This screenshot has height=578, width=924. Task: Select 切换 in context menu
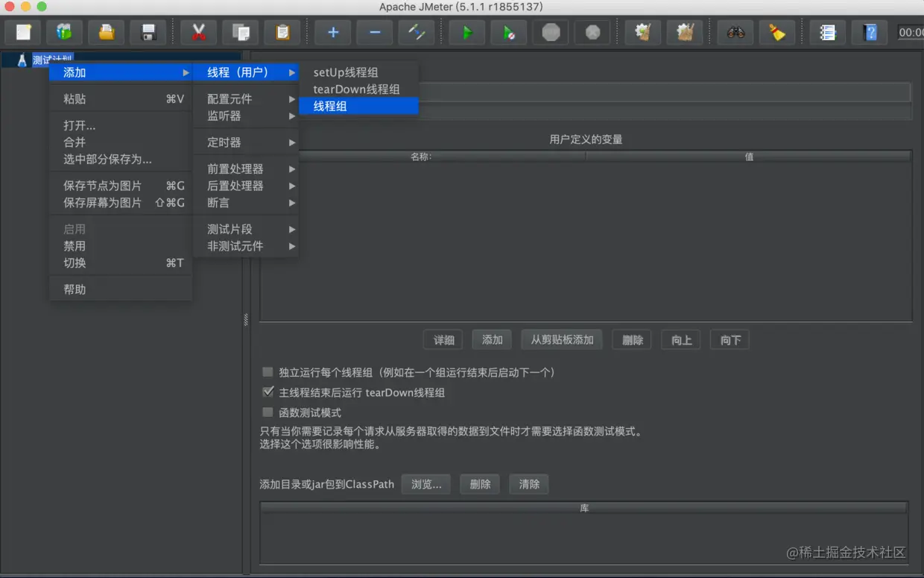point(121,263)
